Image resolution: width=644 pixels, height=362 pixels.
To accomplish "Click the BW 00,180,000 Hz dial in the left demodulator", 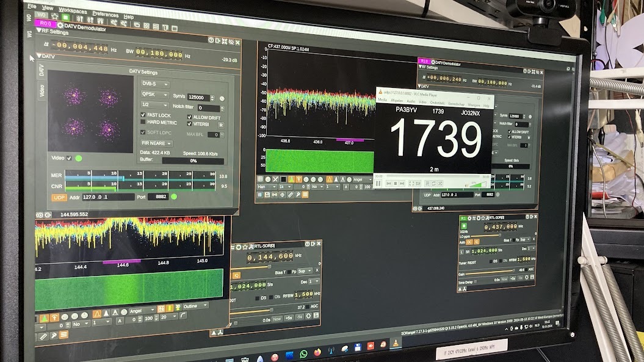I will tap(159, 54).
